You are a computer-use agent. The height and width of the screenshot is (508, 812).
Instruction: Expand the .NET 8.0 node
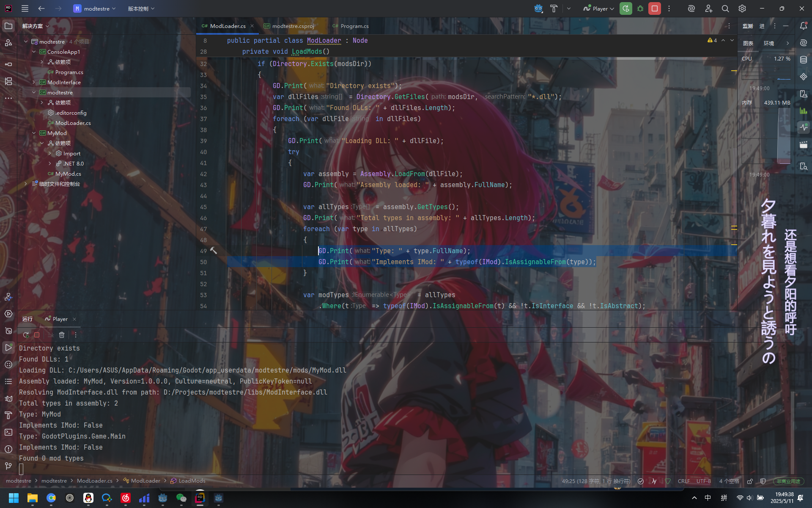click(50, 163)
